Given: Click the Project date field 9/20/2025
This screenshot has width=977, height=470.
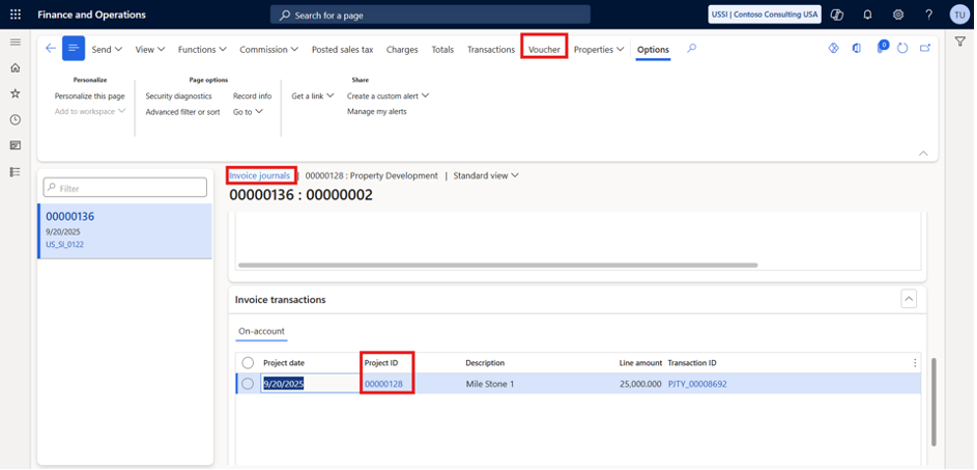Looking at the screenshot, I should pyautogui.click(x=310, y=384).
